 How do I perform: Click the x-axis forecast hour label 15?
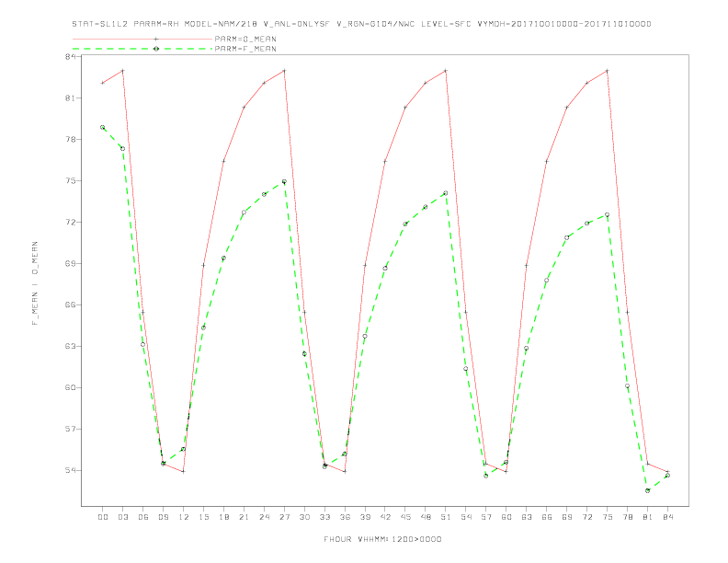tap(203, 517)
